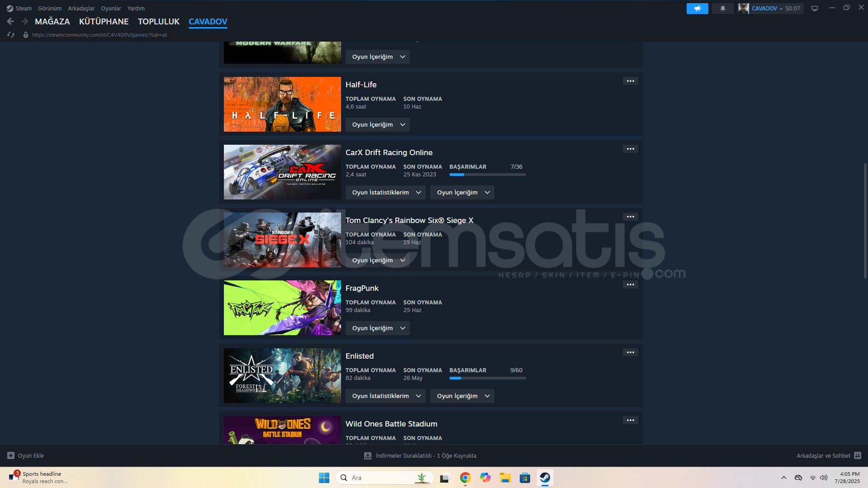Open the Steam announcements megaphone button
This screenshot has height=488, width=868.
tap(697, 8)
